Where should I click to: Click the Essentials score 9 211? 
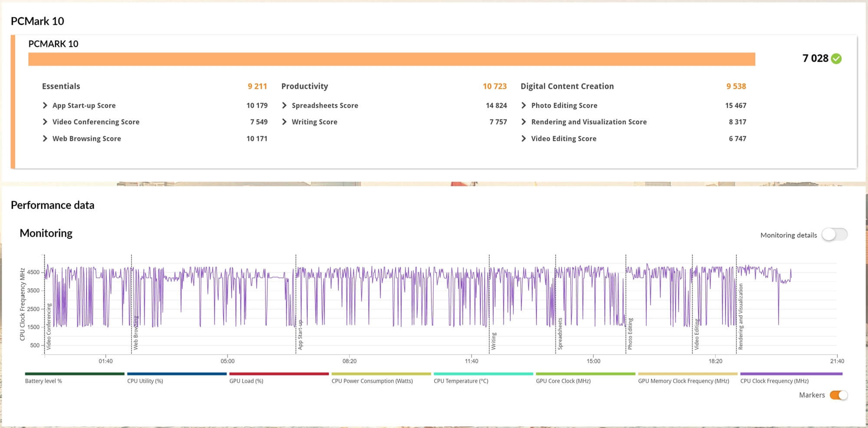(x=257, y=86)
